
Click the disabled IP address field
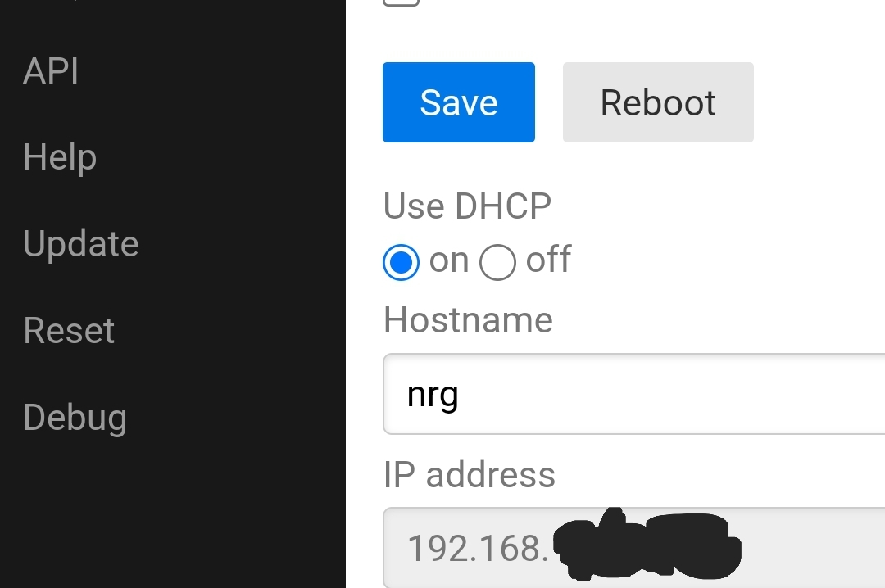point(633,548)
